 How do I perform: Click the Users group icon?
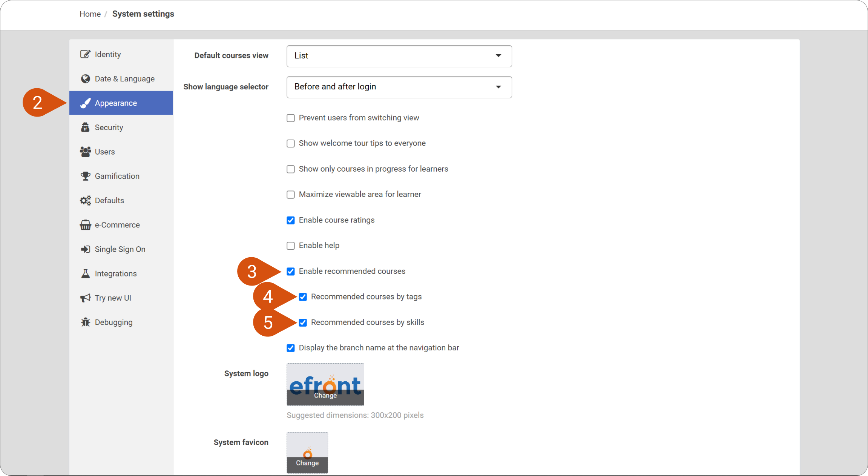85,152
